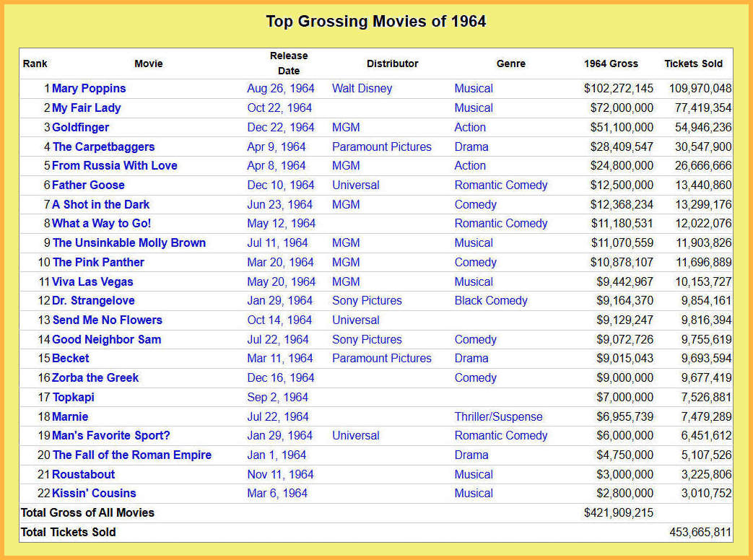
Task: Click the Marnie movie link
Action: (70, 416)
